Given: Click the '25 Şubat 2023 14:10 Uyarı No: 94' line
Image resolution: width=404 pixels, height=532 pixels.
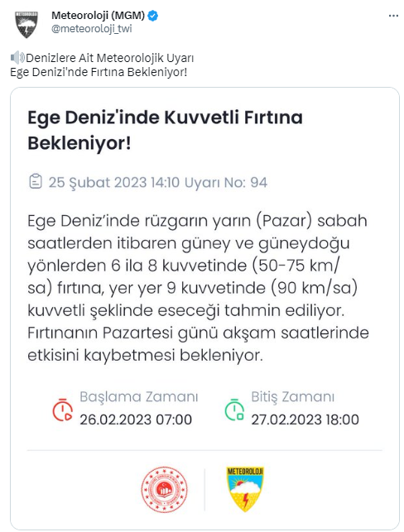Looking at the screenshot, I should point(158,182).
